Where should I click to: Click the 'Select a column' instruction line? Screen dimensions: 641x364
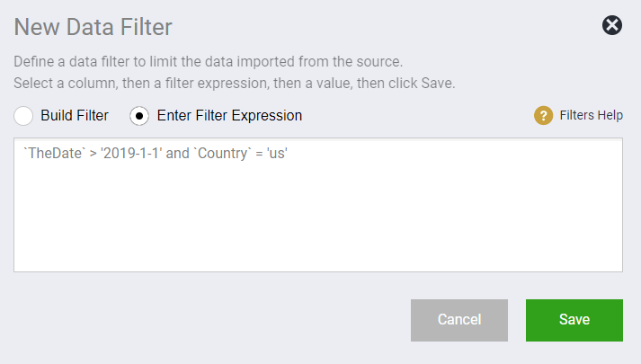click(x=235, y=84)
